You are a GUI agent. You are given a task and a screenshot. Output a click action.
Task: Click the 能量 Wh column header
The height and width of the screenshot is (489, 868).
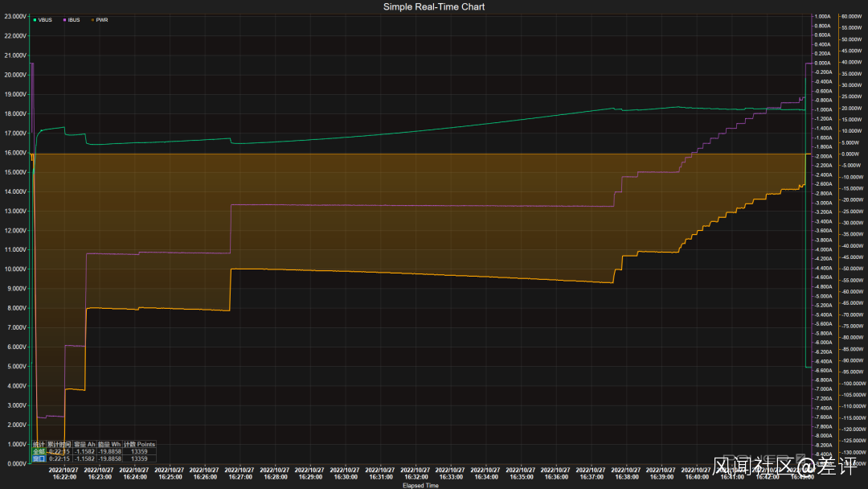click(x=109, y=445)
